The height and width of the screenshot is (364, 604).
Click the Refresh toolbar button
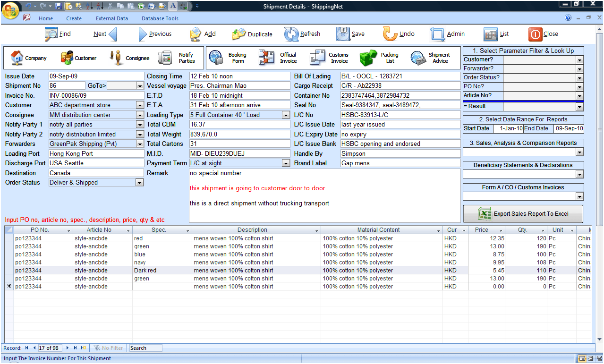click(x=302, y=34)
